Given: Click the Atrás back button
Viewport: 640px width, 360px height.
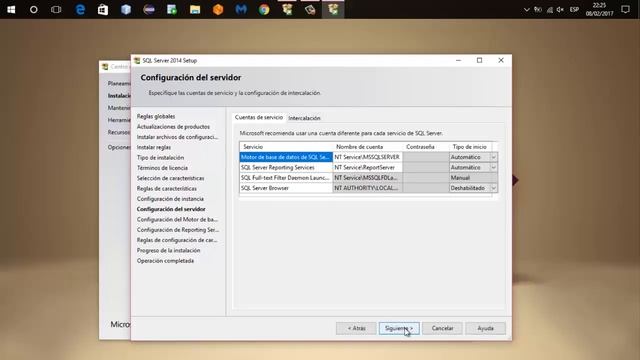Looking at the screenshot, I should (356, 328).
